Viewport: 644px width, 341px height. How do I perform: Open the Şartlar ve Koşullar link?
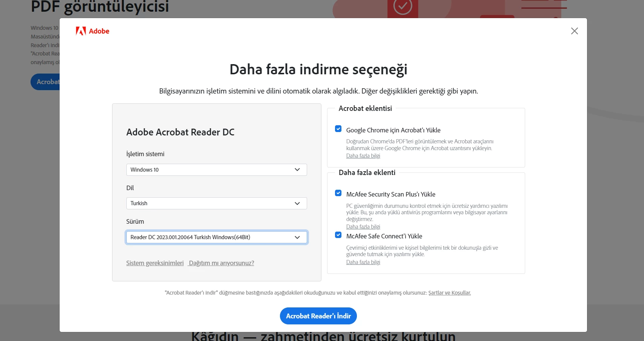tap(449, 293)
